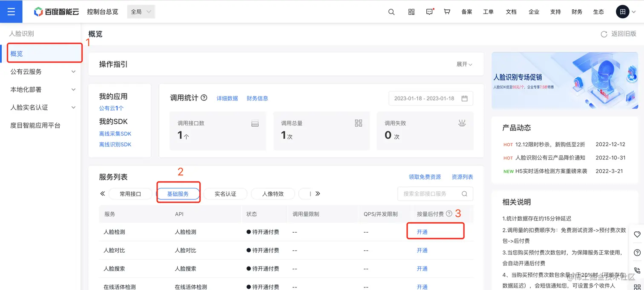Open 离线识别SDK link
The width and height of the screenshot is (644, 290).
tap(115, 145)
